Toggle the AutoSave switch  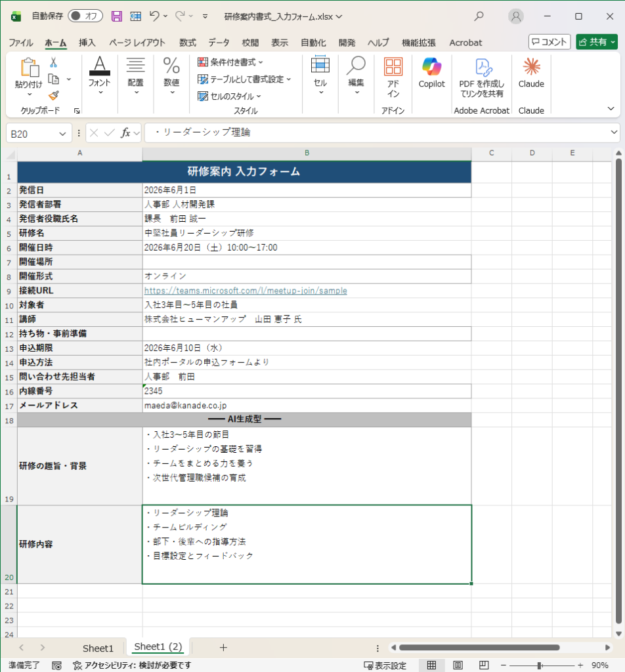click(x=85, y=16)
